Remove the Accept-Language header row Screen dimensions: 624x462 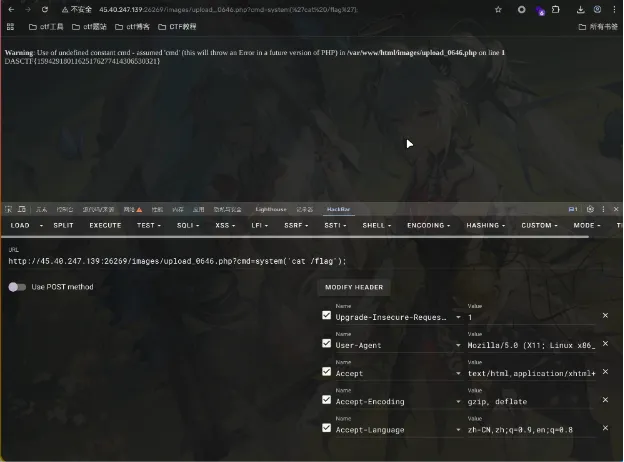605,428
